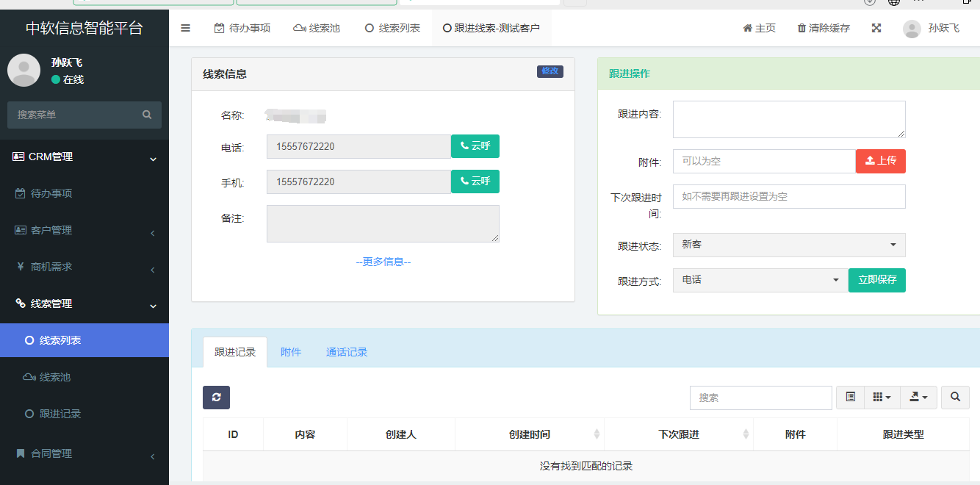Click the 云呼 call button next to 手机
The image size is (980, 485).
coord(475,182)
